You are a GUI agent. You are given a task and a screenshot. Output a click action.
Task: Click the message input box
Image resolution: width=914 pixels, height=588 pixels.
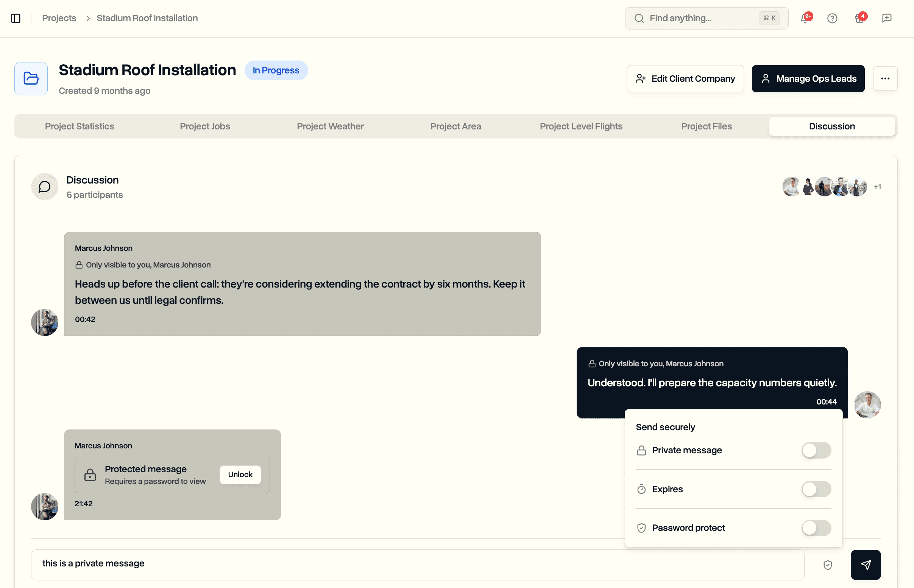(x=418, y=565)
